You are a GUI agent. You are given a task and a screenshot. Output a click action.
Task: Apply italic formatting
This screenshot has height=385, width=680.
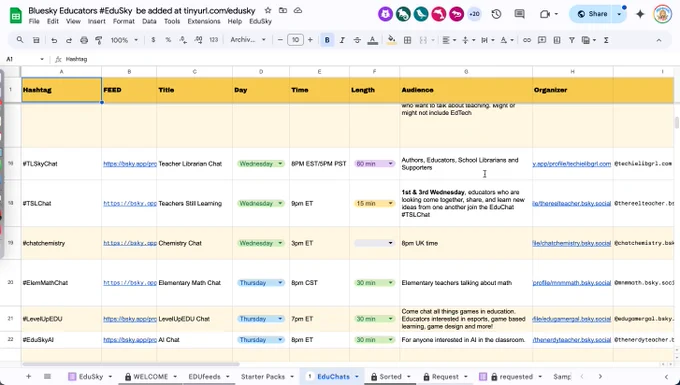coord(342,40)
